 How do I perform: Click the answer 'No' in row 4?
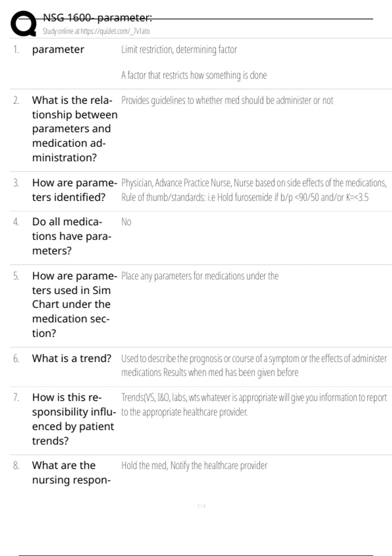[126, 222]
